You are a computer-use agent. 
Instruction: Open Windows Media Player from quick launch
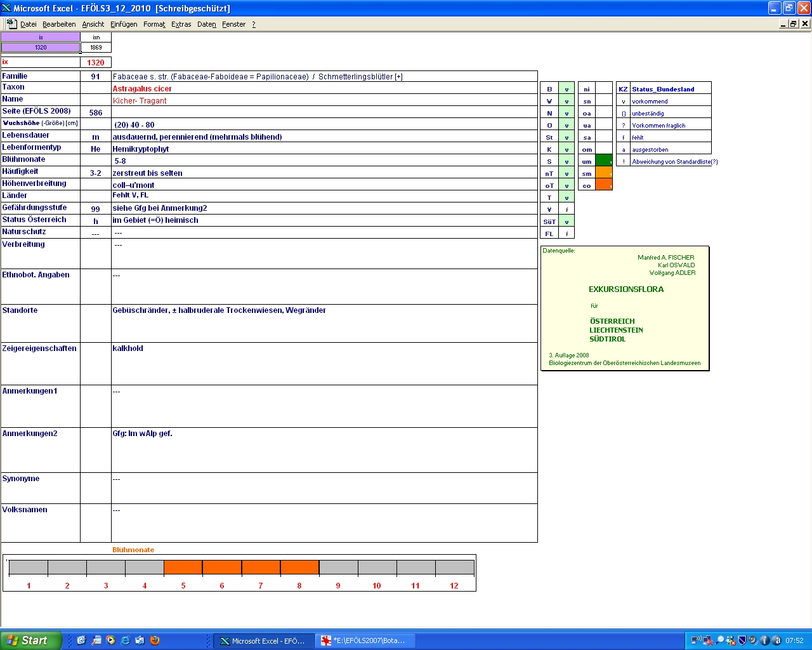click(x=110, y=640)
